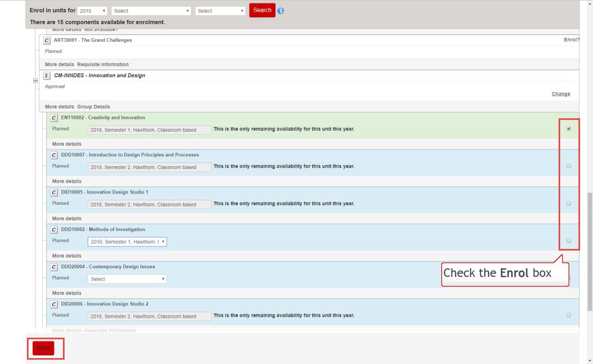This screenshot has width=593, height=364.
Task: Click the C icon for ART30001
Action: pyautogui.click(x=47, y=40)
